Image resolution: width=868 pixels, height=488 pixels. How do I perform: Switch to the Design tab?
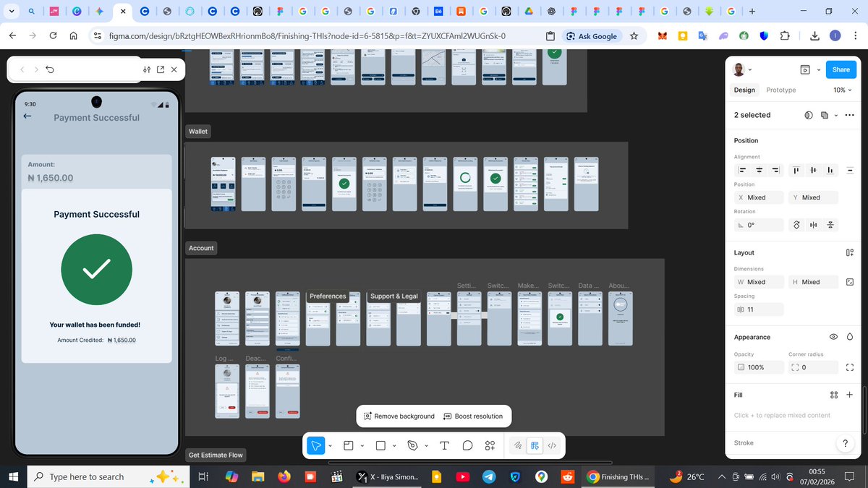(x=744, y=90)
